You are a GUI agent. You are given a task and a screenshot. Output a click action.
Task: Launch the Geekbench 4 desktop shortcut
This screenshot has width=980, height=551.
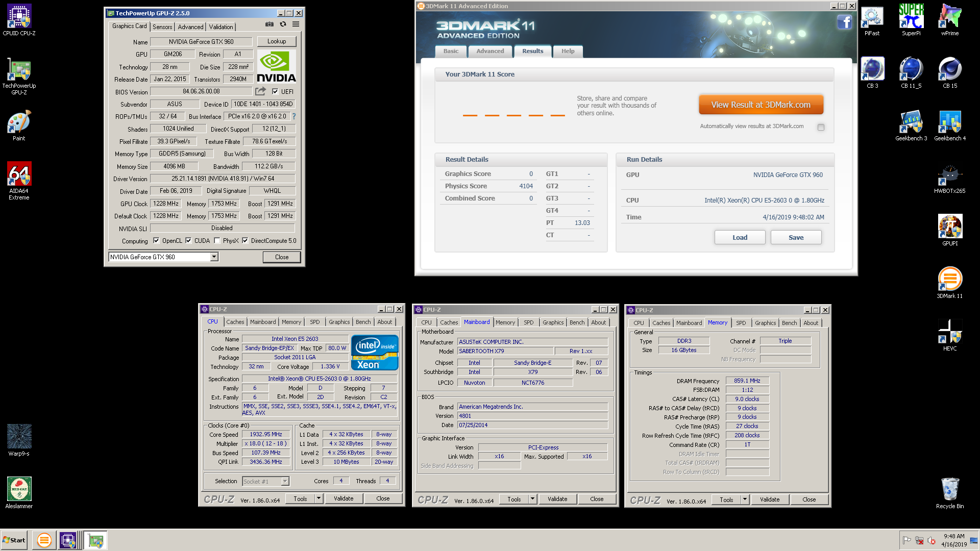949,126
